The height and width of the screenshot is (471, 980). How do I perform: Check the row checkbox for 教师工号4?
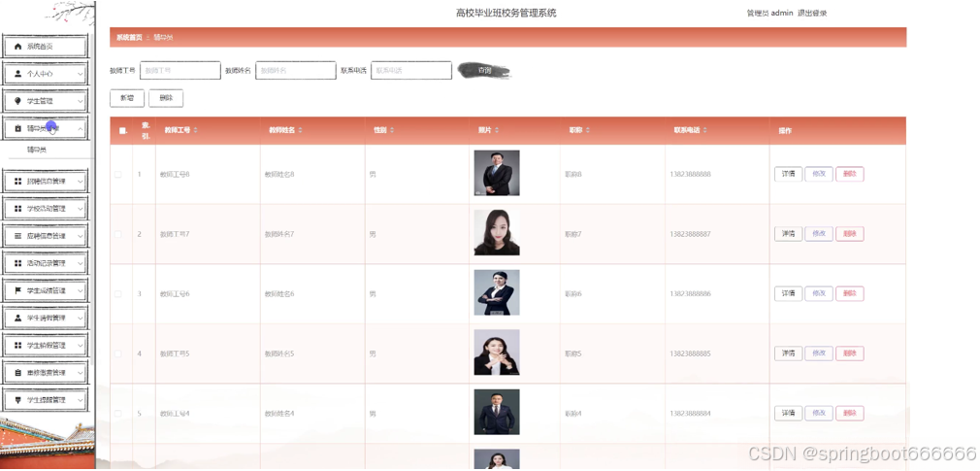click(118, 414)
